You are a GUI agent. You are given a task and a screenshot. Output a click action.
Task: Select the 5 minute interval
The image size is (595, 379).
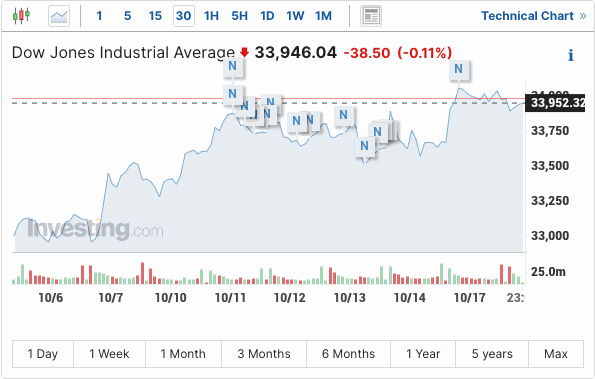point(128,16)
